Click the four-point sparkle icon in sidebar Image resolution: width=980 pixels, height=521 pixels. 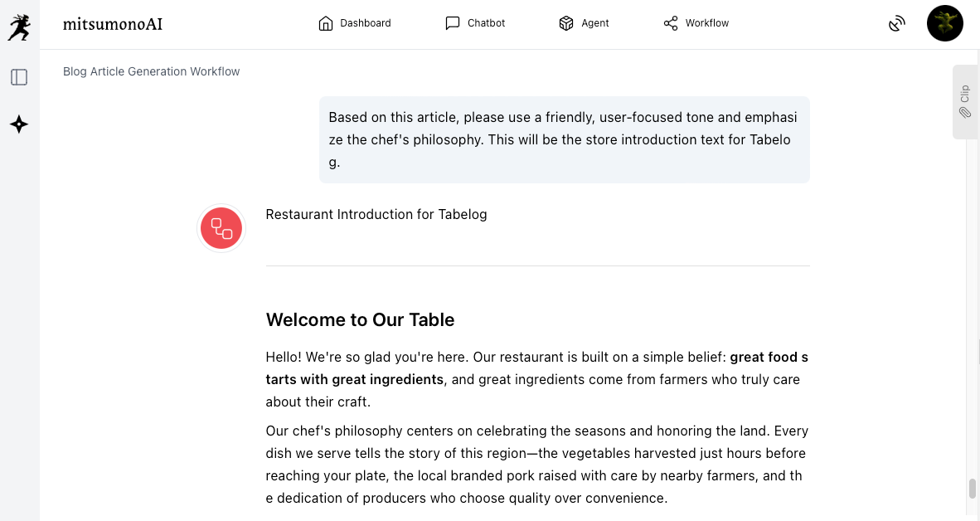click(x=19, y=124)
